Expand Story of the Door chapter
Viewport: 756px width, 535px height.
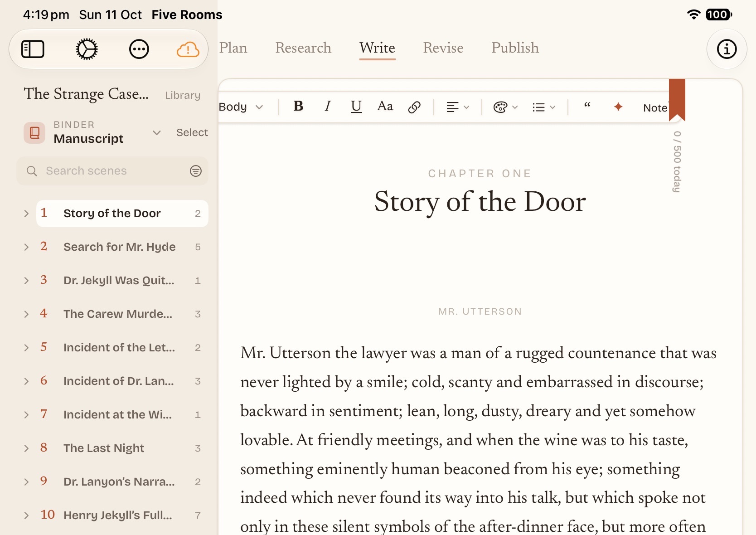point(26,214)
